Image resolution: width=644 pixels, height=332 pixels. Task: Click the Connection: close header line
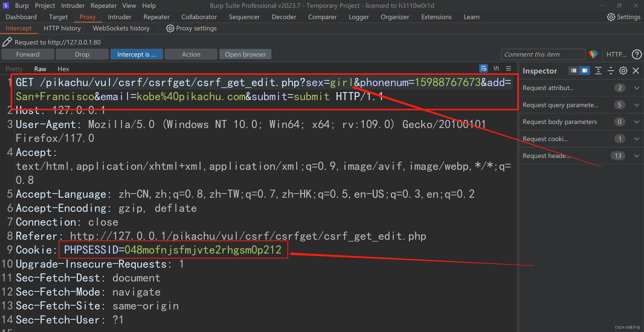(x=67, y=222)
